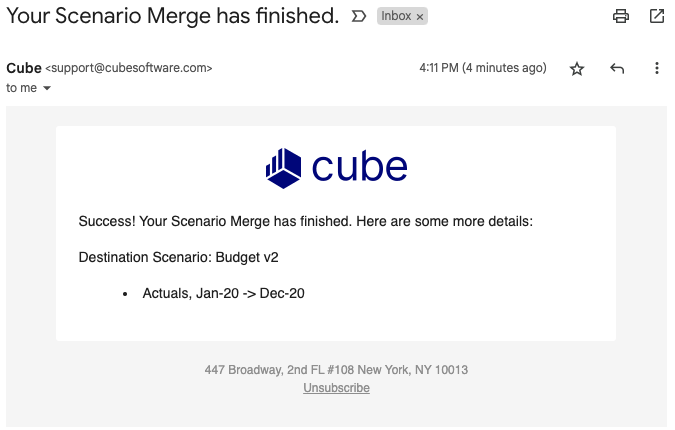The image size is (675, 430).
Task: Click the "Actuals, Jan-20 -> Dec-20" bullet item
Action: tap(223, 294)
